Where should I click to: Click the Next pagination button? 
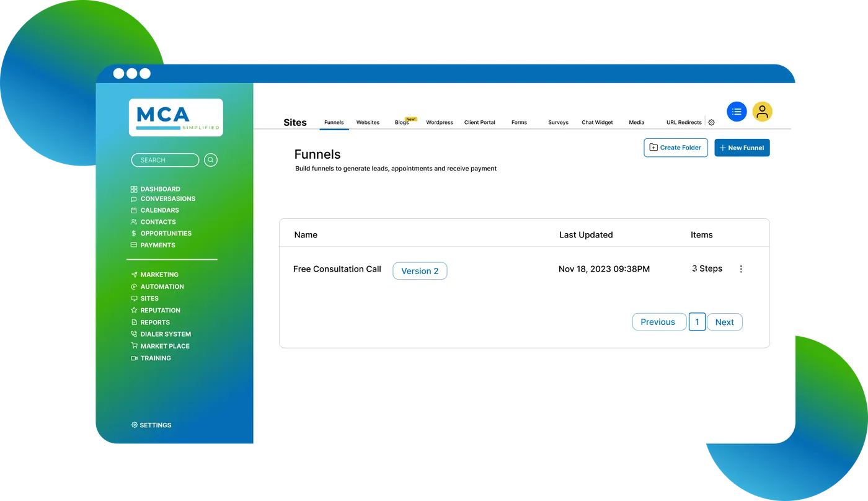tap(725, 322)
